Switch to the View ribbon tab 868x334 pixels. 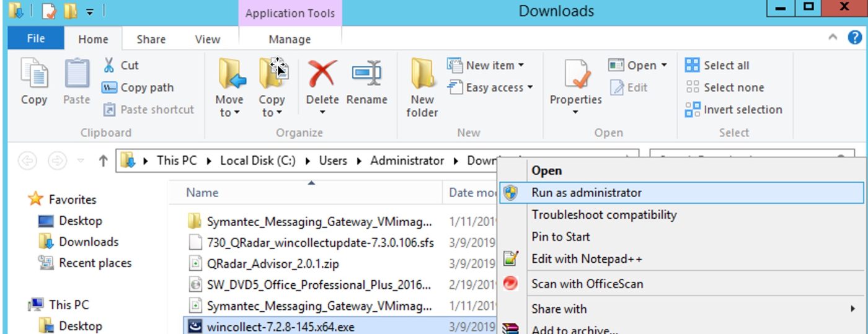pos(207,39)
